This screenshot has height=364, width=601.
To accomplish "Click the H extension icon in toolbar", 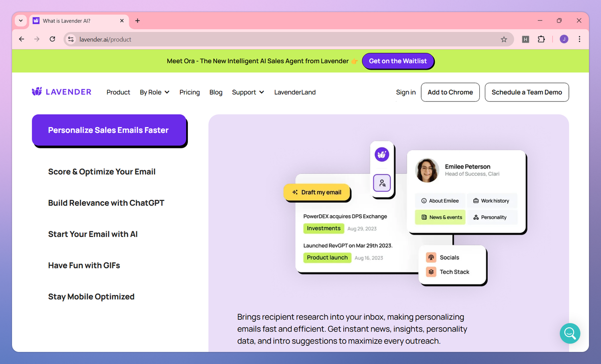I will [525, 39].
